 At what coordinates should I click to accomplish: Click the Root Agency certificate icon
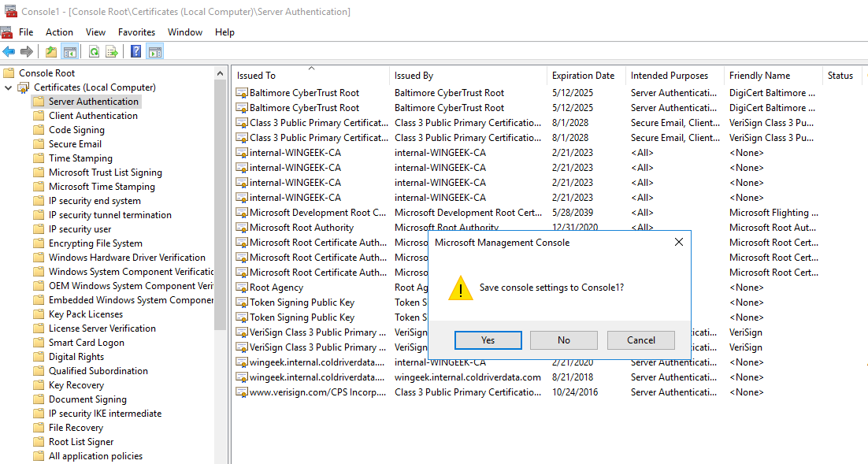point(242,288)
